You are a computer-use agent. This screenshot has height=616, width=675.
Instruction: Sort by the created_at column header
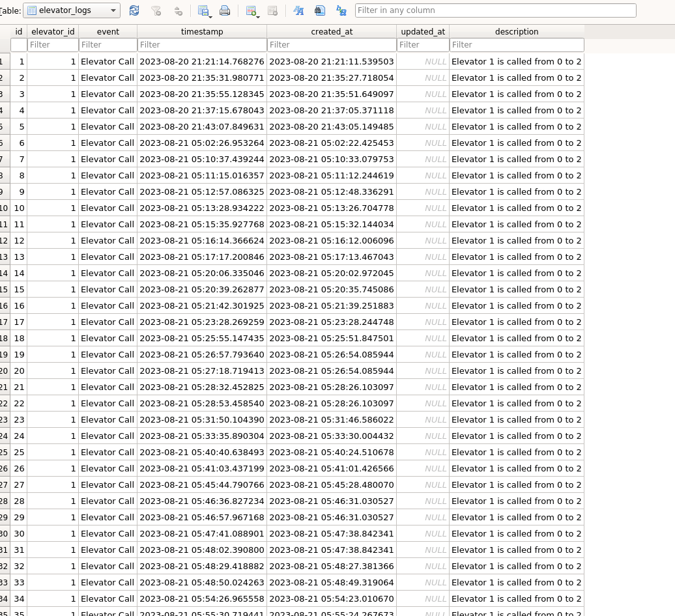coord(332,31)
